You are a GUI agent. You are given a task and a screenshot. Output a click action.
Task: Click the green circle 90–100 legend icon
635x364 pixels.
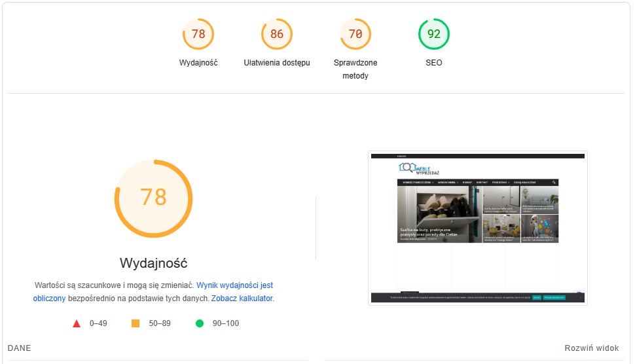click(x=200, y=323)
